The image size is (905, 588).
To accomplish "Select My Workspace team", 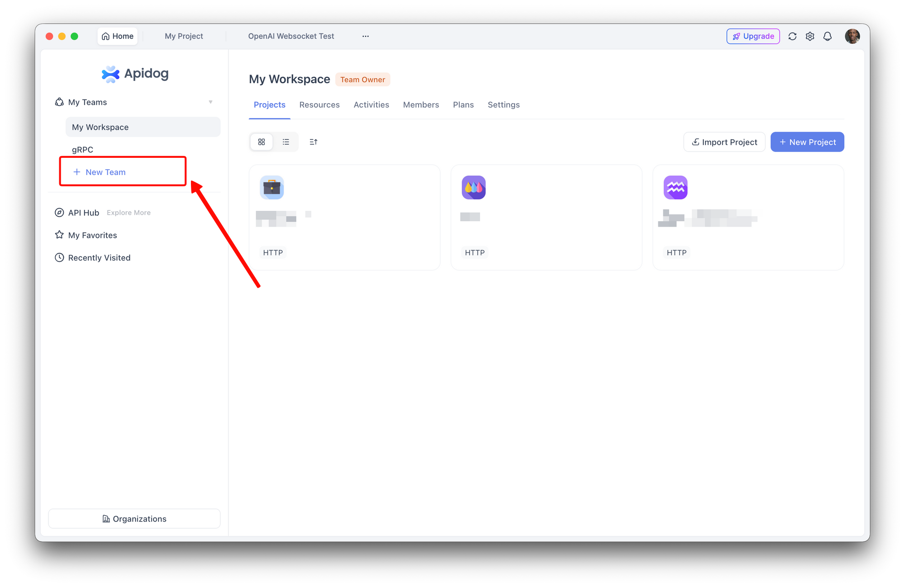I will [143, 127].
